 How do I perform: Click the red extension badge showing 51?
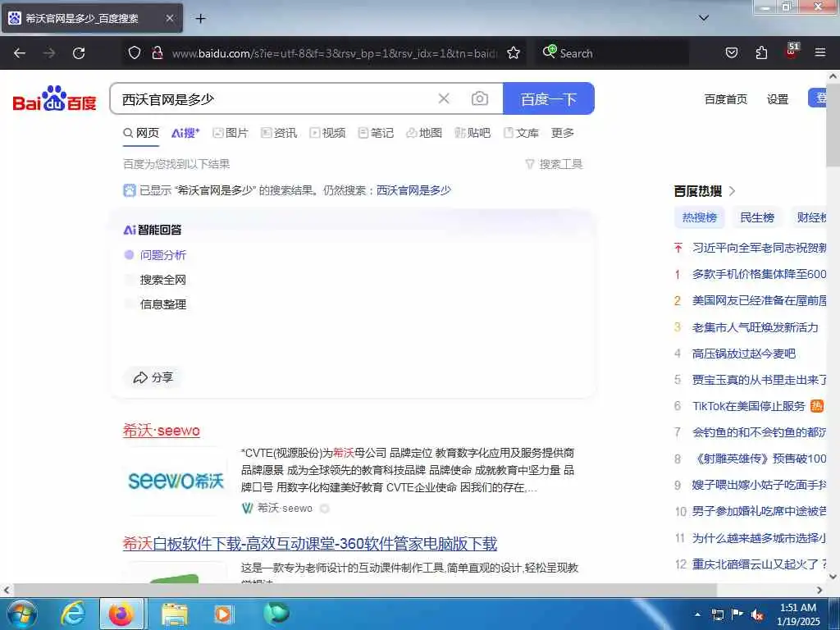[x=792, y=50]
